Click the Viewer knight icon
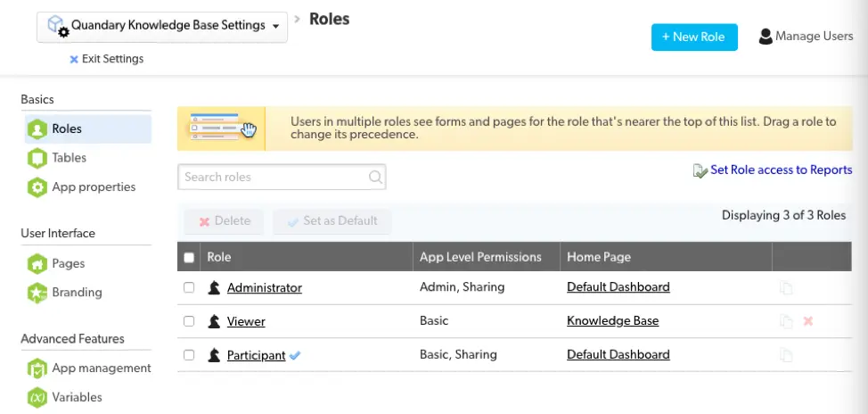 tap(214, 321)
